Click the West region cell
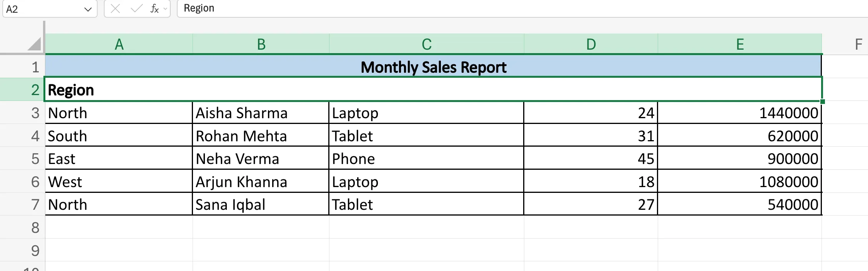868x271 pixels. click(x=118, y=182)
